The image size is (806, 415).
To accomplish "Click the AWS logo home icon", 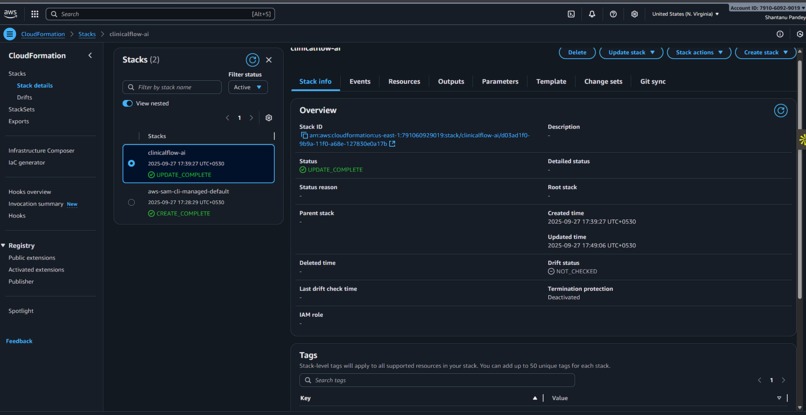I will [x=10, y=14].
